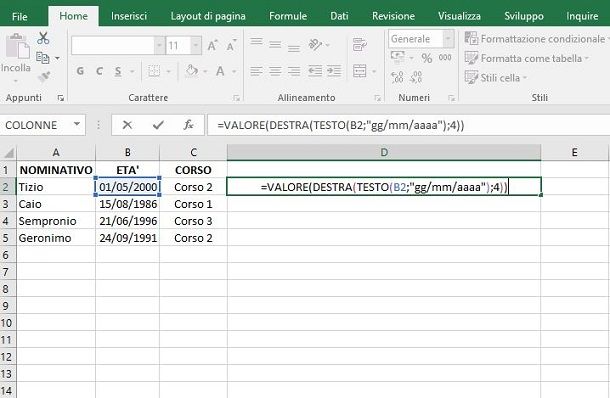The image size is (610, 398).
Task: Click Formatta come tabella button
Action: [x=527, y=58]
